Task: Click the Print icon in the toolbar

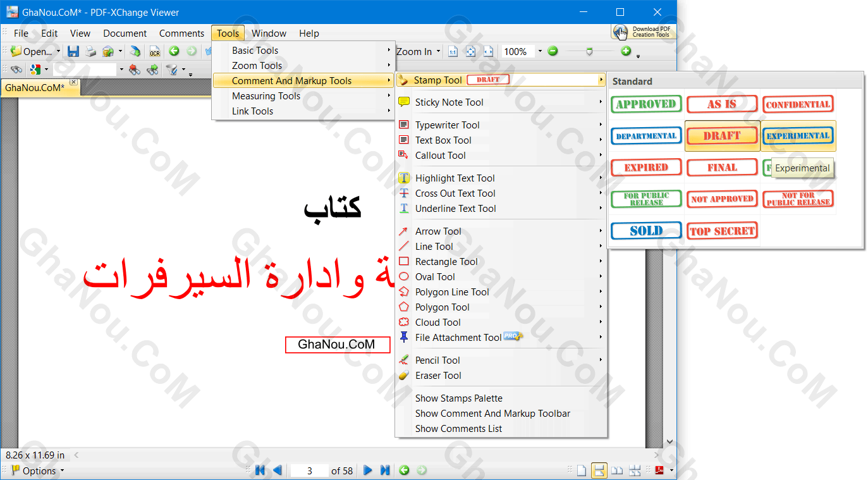Action: (91, 51)
